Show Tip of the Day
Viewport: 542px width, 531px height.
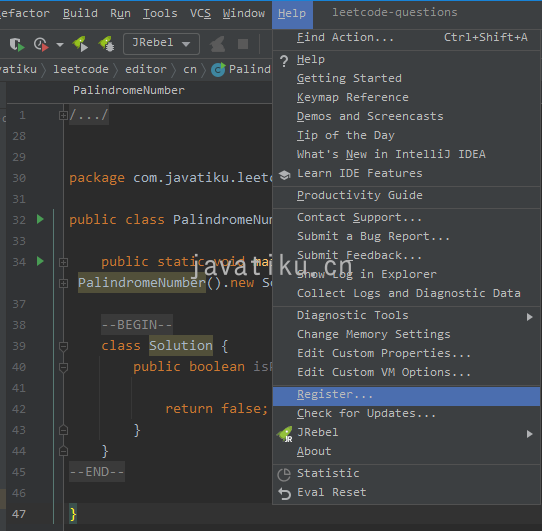pyautogui.click(x=406, y=135)
